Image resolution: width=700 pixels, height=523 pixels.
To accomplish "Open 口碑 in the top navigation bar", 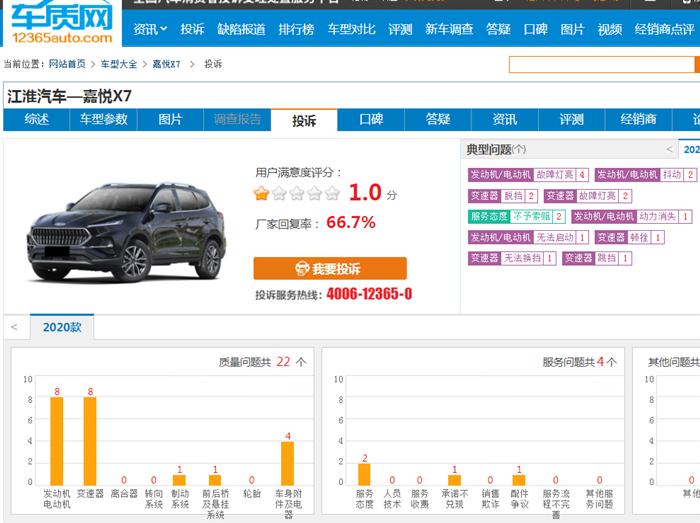I will click(x=535, y=29).
